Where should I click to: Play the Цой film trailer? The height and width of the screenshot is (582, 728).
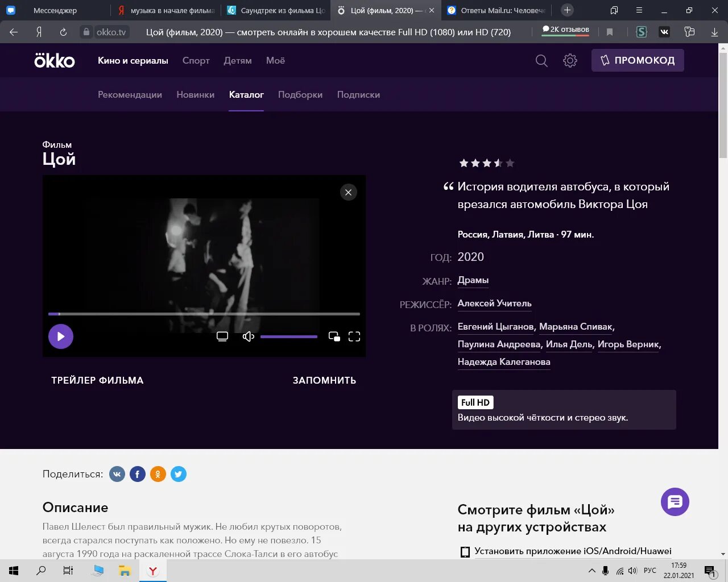(x=61, y=336)
